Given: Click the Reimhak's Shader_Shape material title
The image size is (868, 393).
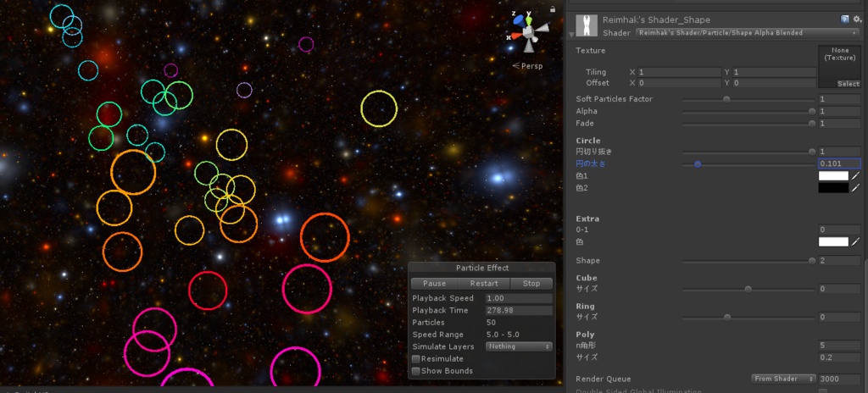Looking at the screenshot, I should (x=656, y=20).
